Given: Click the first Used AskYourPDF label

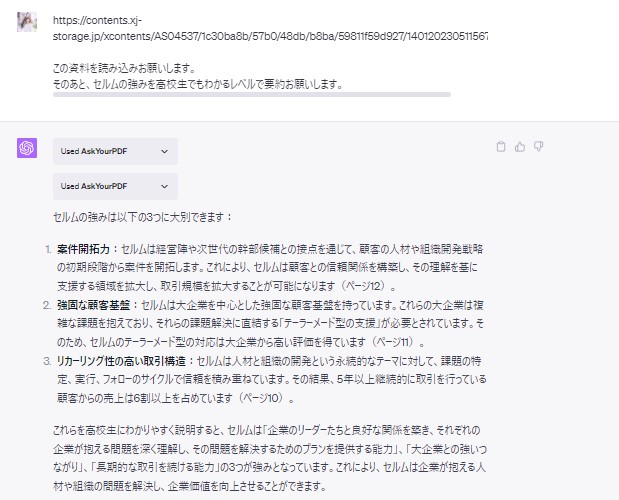Looking at the screenshot, I should 94,151.
